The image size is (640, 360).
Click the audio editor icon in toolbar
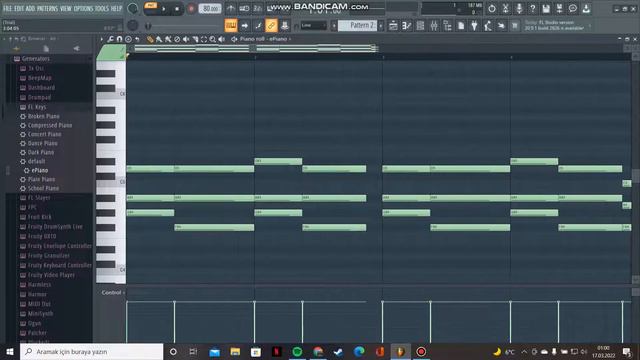pos(505,9)
